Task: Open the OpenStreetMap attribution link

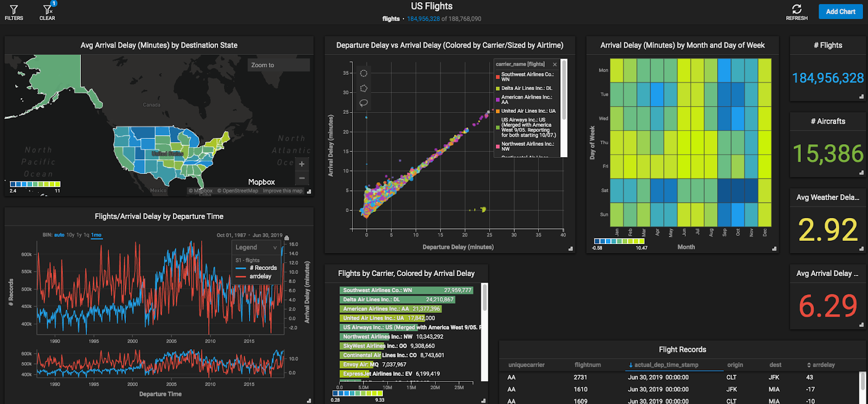Action: tap(238, 191)
